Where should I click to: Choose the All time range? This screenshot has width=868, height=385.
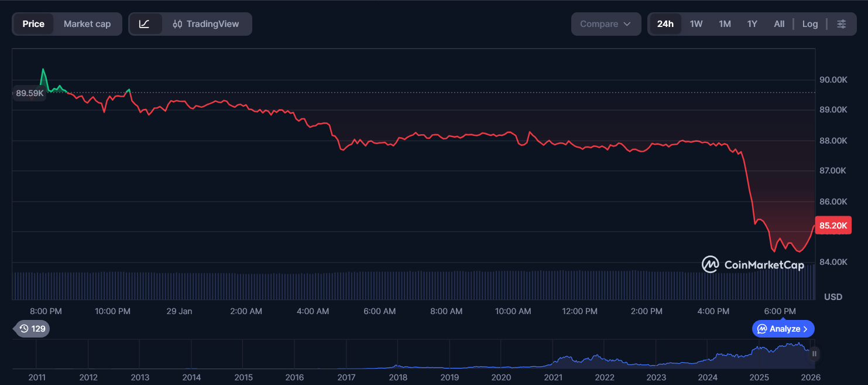point(779,24)
